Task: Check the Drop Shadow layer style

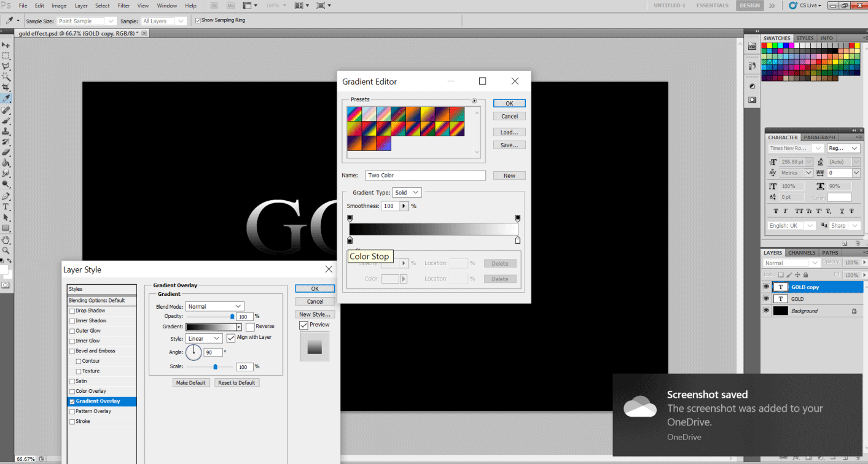Action: click(71, 310)
